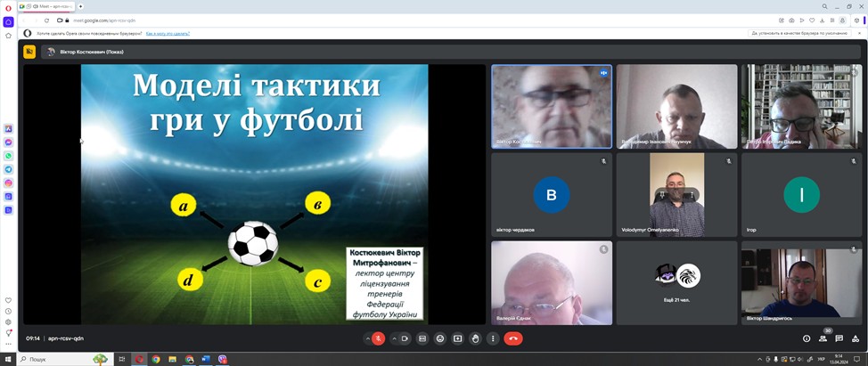Show hidden system tray icons chevron

[x=760, y=360]
